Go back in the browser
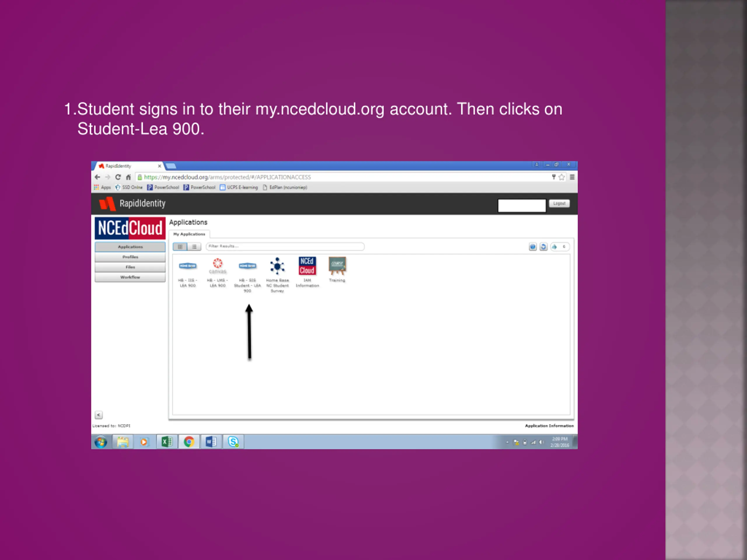747x560 pixels. (97, 177)
